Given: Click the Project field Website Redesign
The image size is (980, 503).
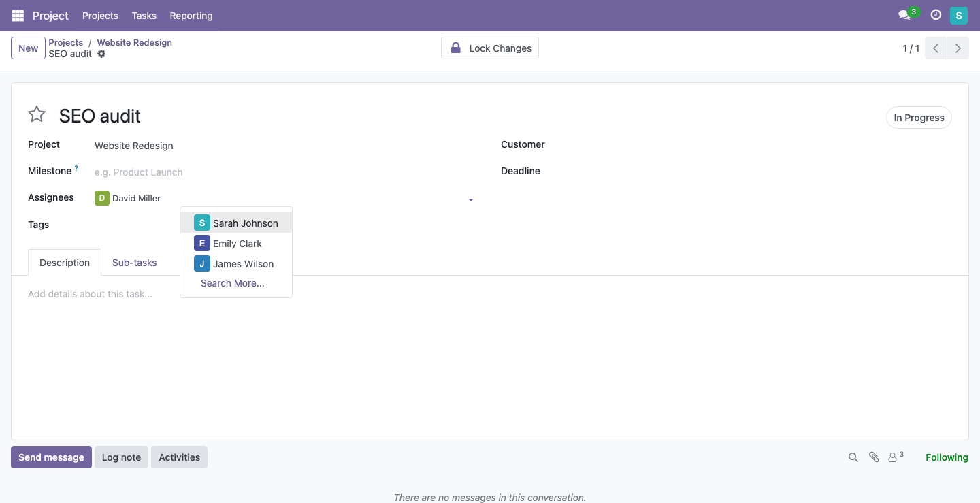Looking at the screenshot, I should click(x=285, y=146).
